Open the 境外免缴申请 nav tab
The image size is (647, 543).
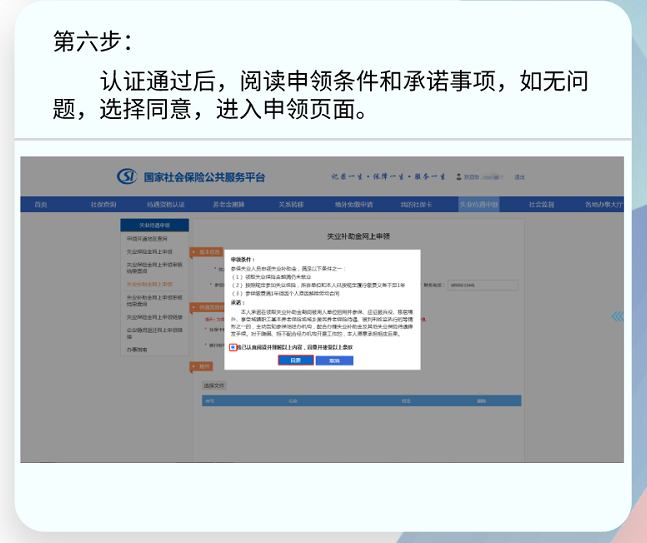pos(354,204)
